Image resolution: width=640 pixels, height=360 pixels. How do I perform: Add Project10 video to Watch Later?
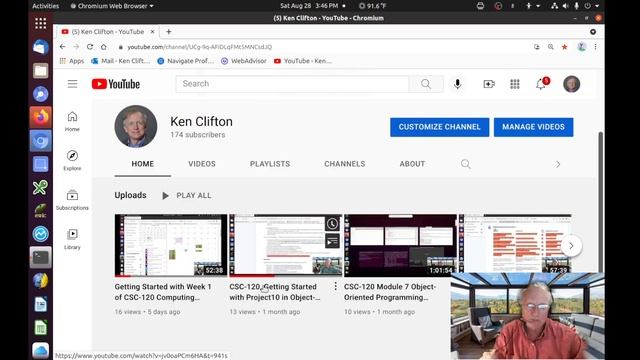pos(332,224)
